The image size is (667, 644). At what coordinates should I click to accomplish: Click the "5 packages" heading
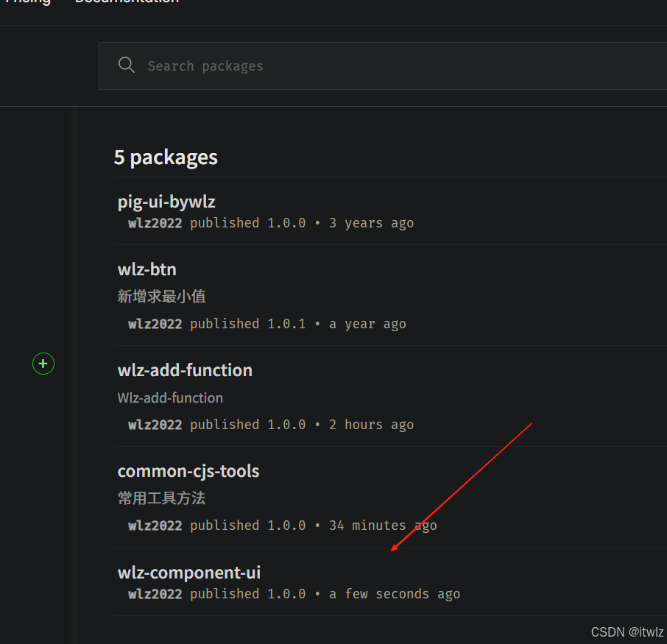(x=166, y=158)
